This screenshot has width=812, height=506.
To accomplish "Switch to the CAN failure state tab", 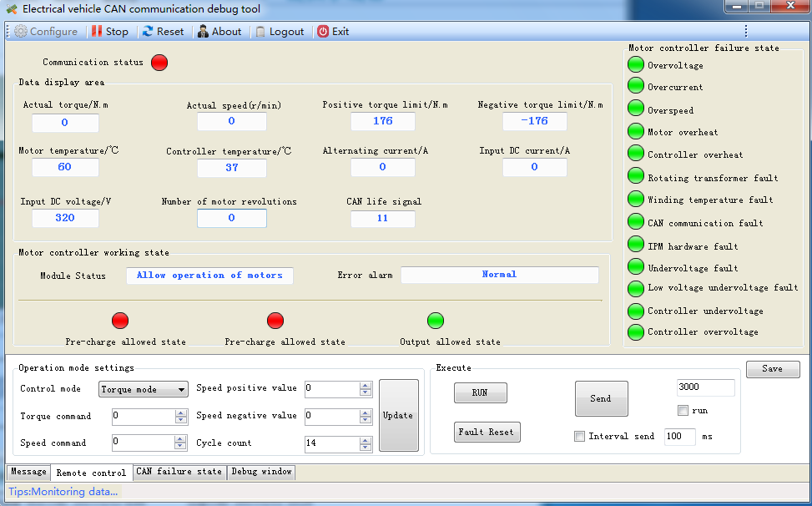I will (179, 472).
